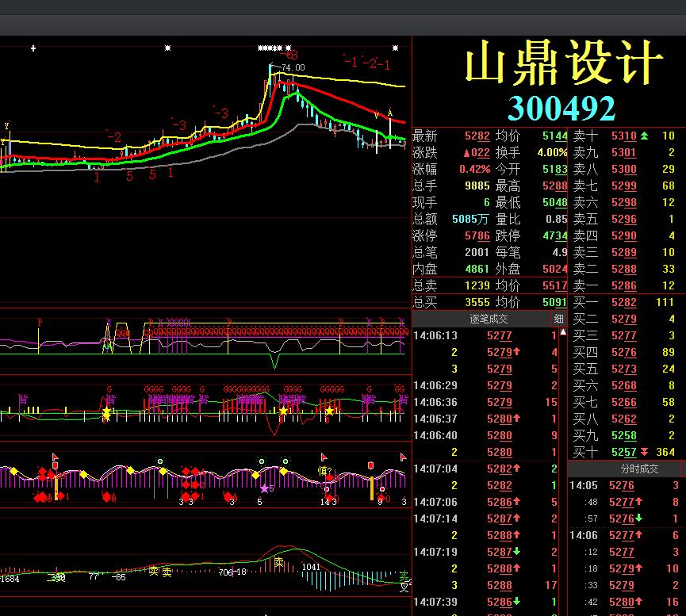Click the 1041 label on the MACD panel
This screenshot has height=616, width=686.
(x=311, y=567)
